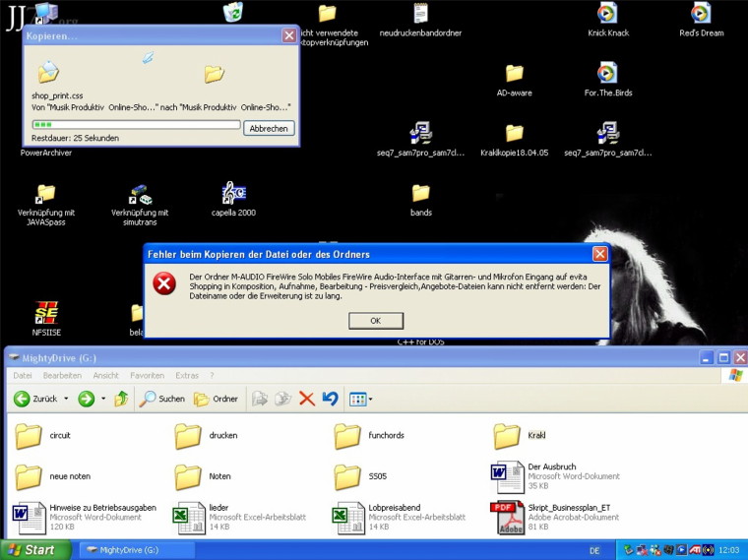
Task: Select the Skript_Businessplan_ET PDF file
Action: (508, 516)
